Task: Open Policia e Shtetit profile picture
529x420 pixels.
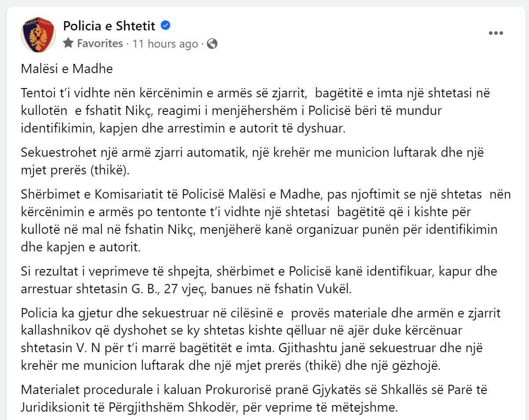Action: click(x=39, y=35)
